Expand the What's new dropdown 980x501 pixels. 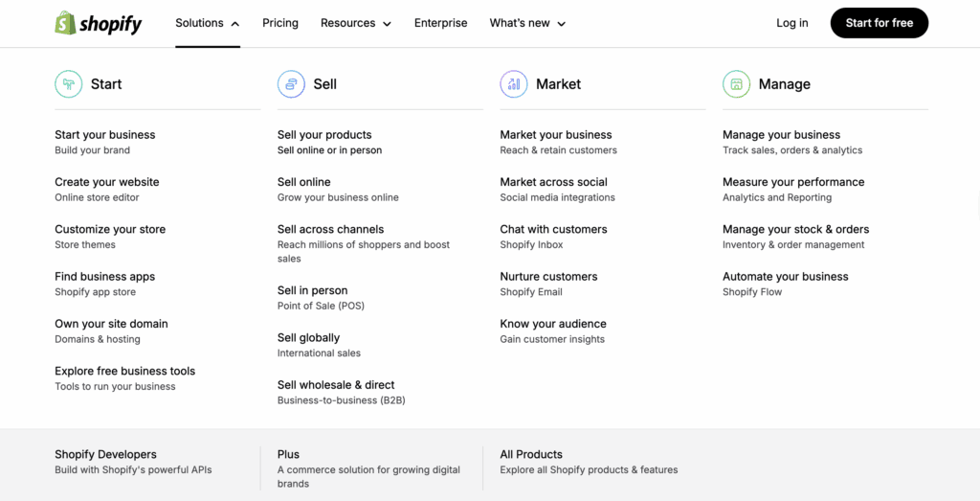[x=527, y=23]
